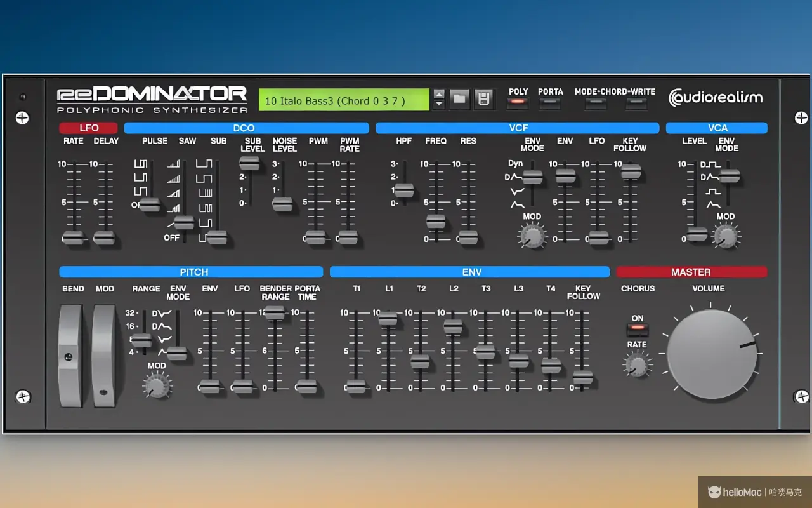Click the SUB LEVEL slider handle

pos(249,163)
